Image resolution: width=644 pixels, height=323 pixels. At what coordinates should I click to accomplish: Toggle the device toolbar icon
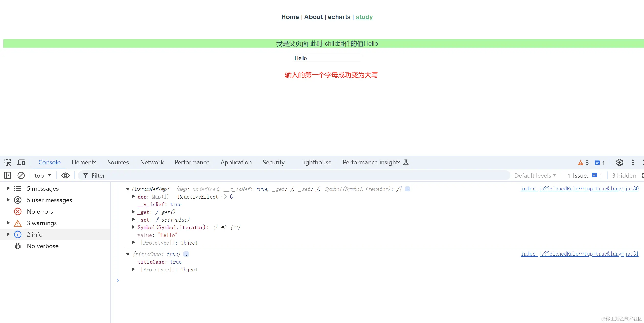click(x=21, y=163)
